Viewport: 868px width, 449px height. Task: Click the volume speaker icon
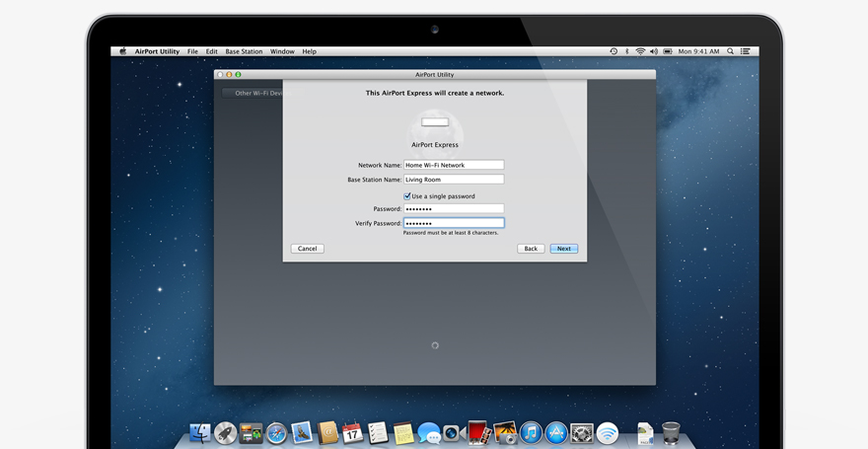[654, 51]
